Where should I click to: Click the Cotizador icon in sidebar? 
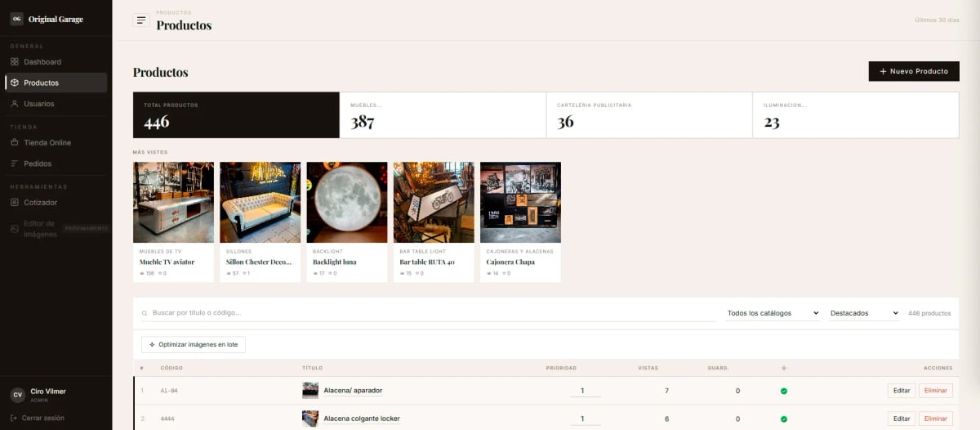(14, 202)
